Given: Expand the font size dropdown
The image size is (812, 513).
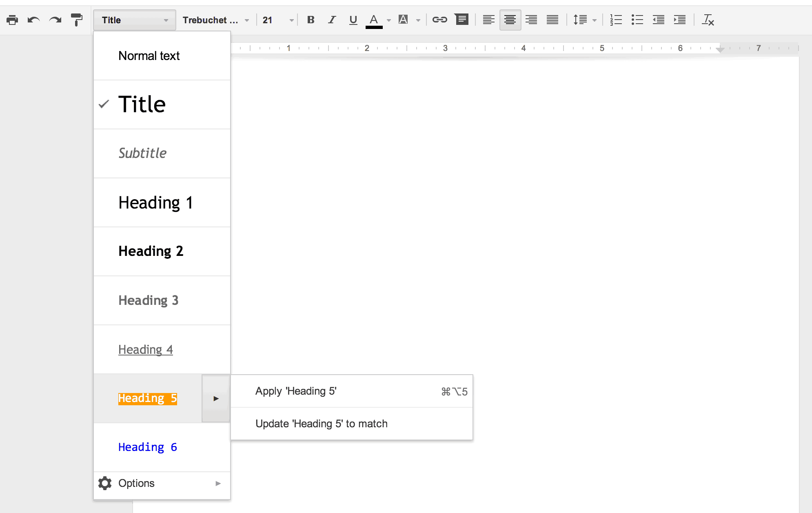Looking at the screenshot, I should [x=290, y=20].
